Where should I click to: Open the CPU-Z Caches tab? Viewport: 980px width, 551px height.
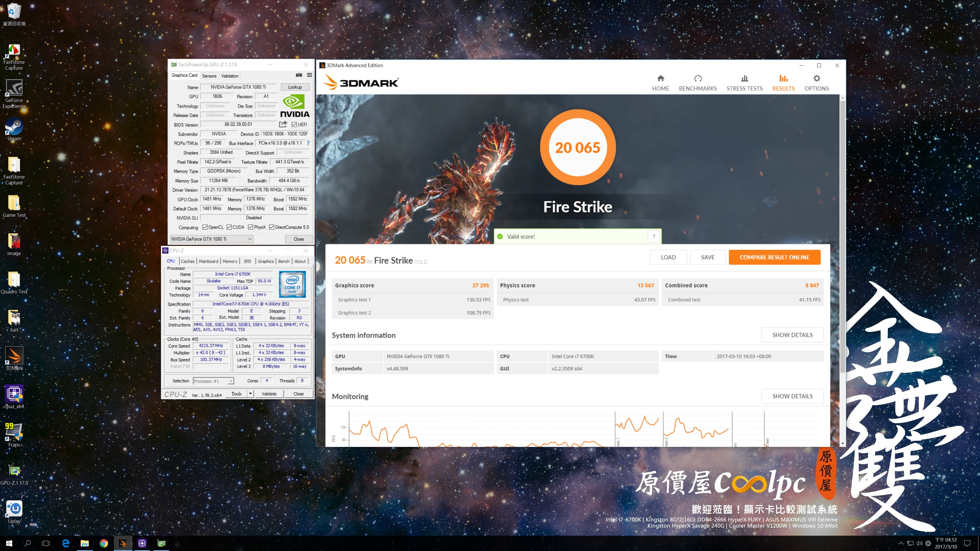click(x=188, y=261)
